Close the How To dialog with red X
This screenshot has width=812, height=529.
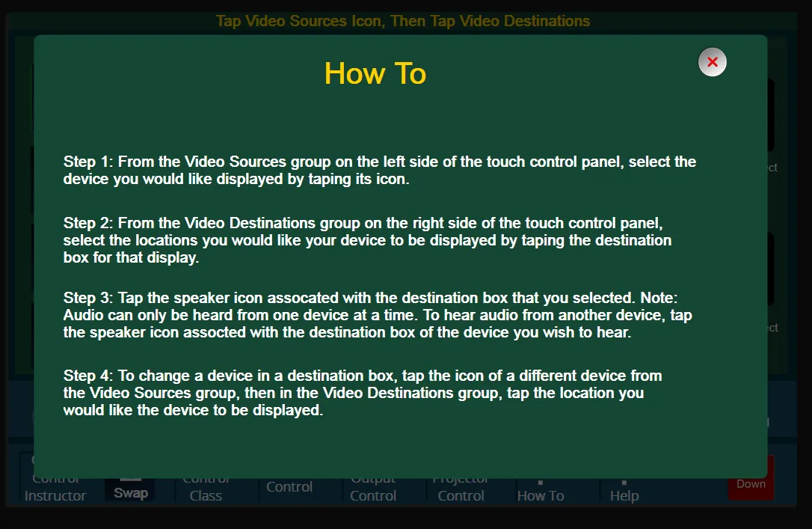coord(712,62)
